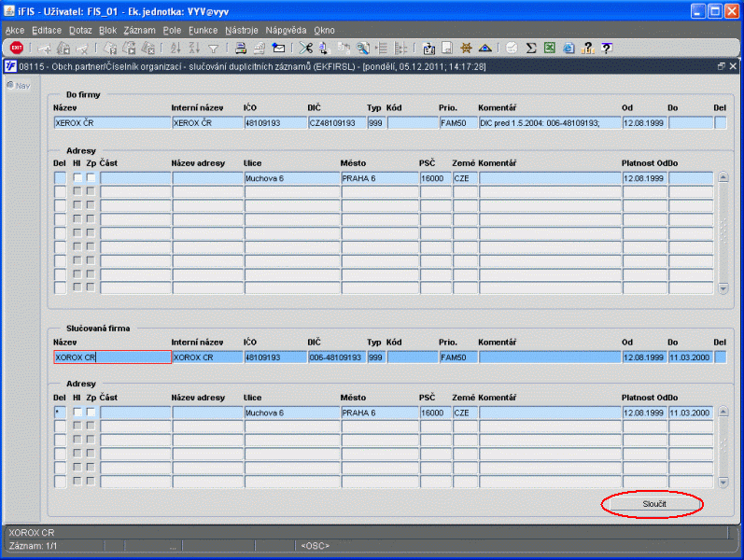Click the DIČ field 006-48109193
Screen dimensions: 744x560
click(x=337, y=357)
